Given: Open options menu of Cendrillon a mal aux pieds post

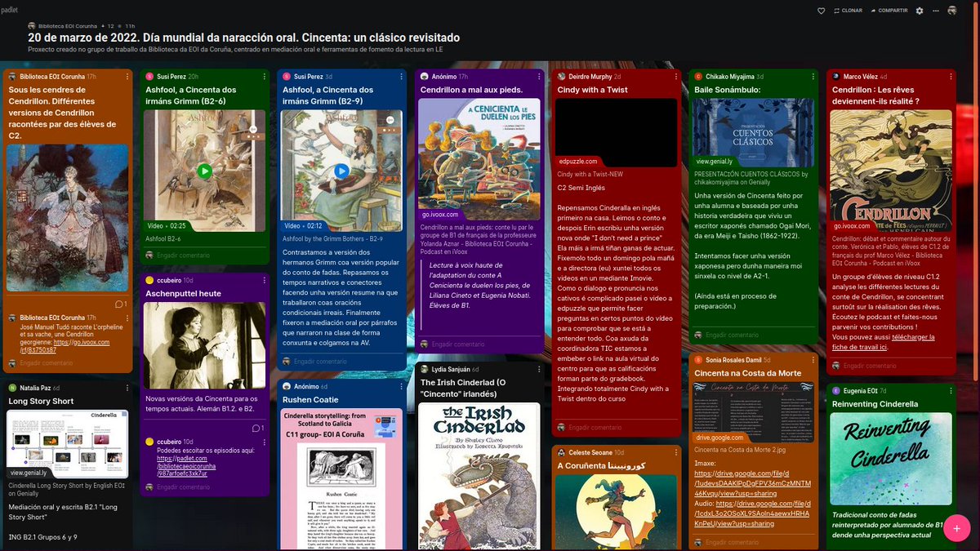Looking at the screenshot, I should coord(538,76).
